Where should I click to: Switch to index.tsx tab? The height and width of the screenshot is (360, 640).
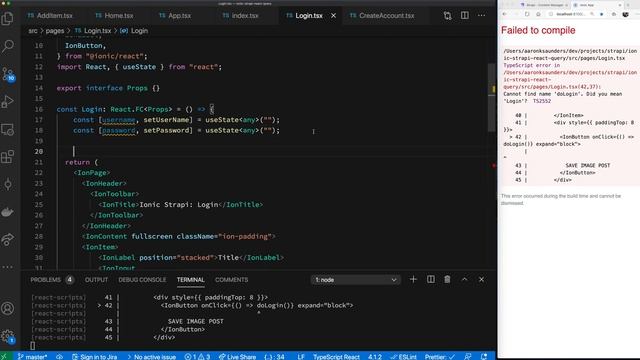tap(241, 16)
